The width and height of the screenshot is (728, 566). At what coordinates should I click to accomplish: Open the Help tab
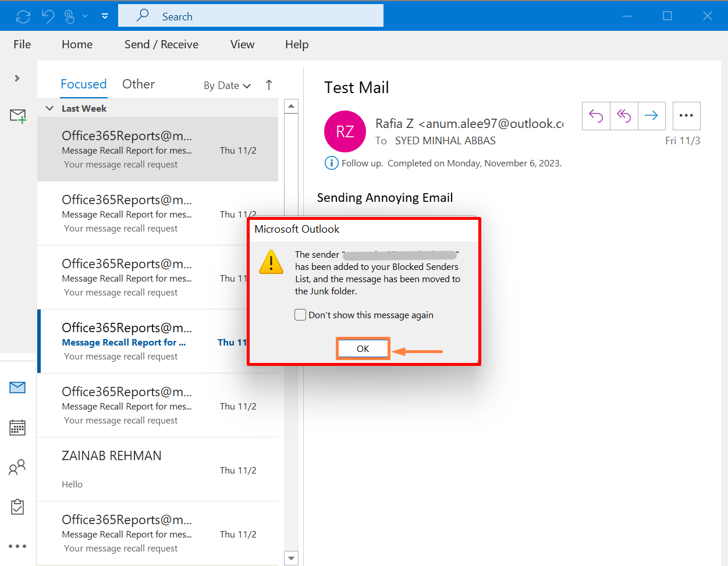[x=297, y=44]
